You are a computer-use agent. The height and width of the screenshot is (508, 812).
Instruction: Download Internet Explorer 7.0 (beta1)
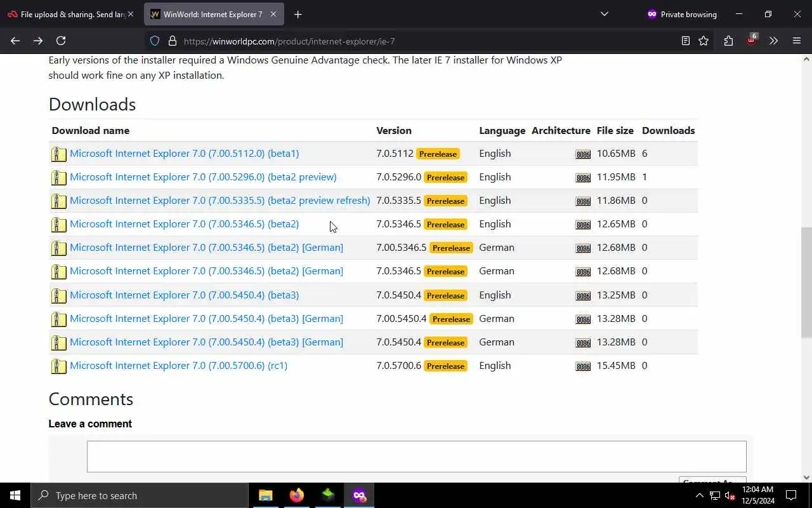[x=184, y=153]
